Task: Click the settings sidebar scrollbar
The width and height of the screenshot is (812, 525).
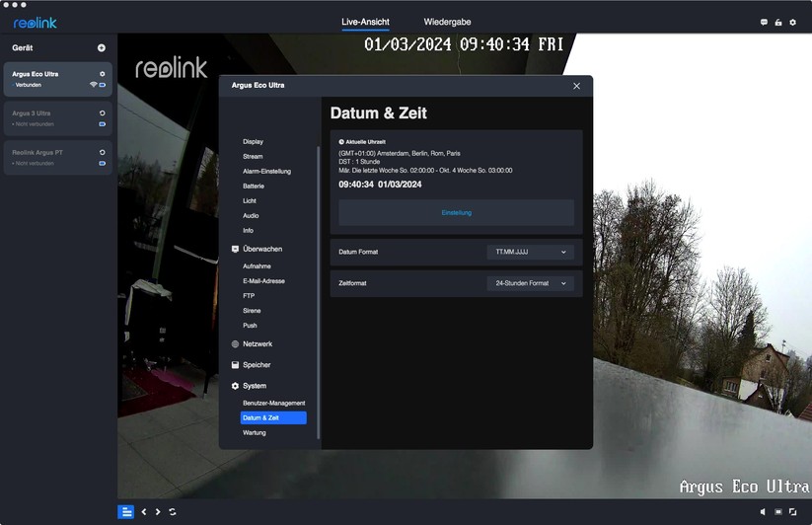Action: click(x=318, y=292)
